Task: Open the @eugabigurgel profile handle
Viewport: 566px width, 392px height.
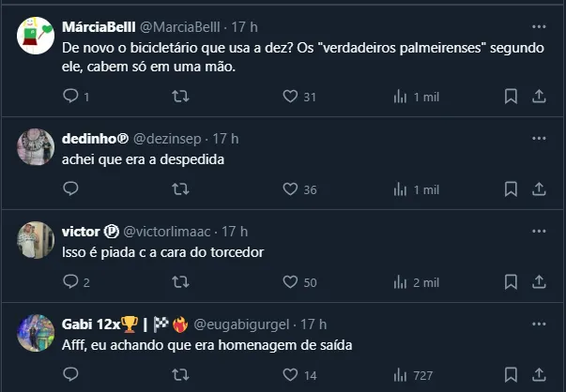Action: pos(244,324)
